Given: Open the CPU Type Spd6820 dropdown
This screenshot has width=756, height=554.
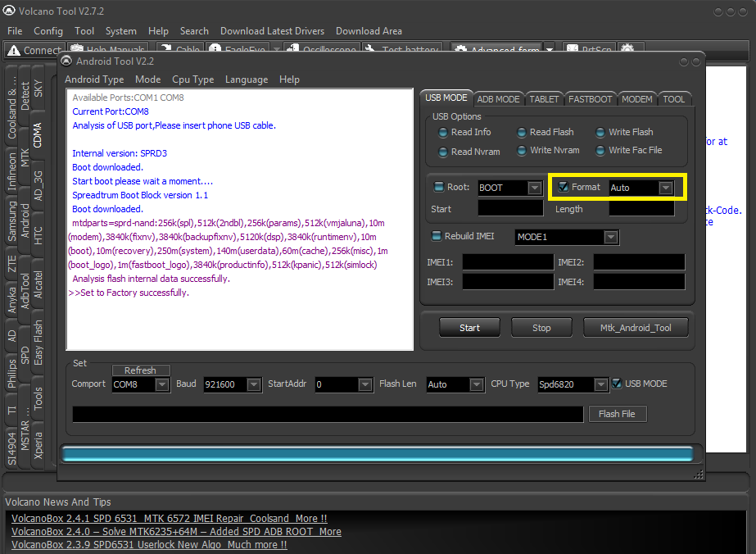Looking at the screenshot, I should tap(600, 384).
